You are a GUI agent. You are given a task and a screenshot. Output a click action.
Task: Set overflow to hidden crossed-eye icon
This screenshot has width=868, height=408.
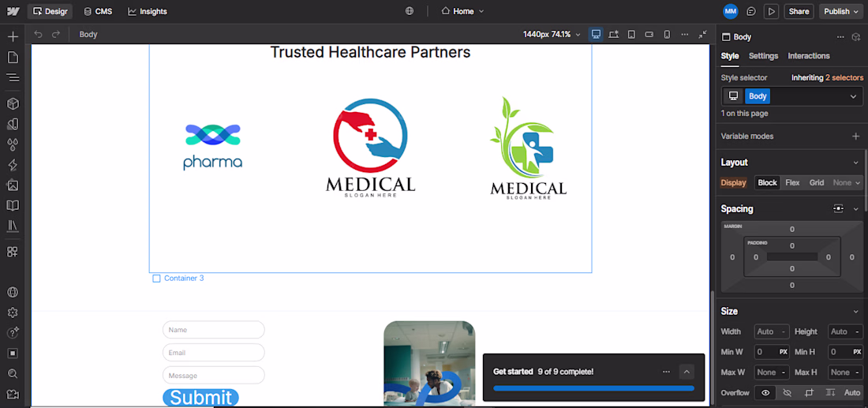click(788, 392)
